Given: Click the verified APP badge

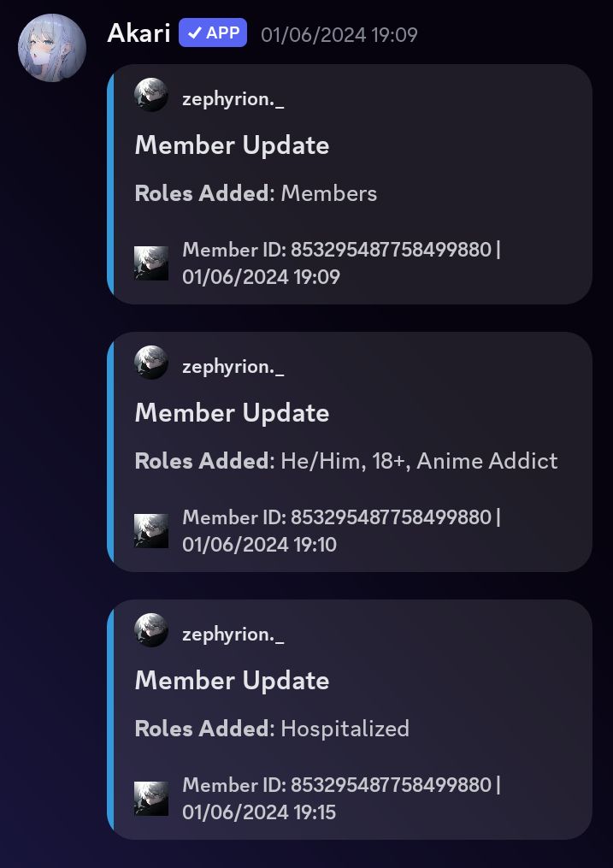Looking at the screenshot, I should [x=213, y=32].
